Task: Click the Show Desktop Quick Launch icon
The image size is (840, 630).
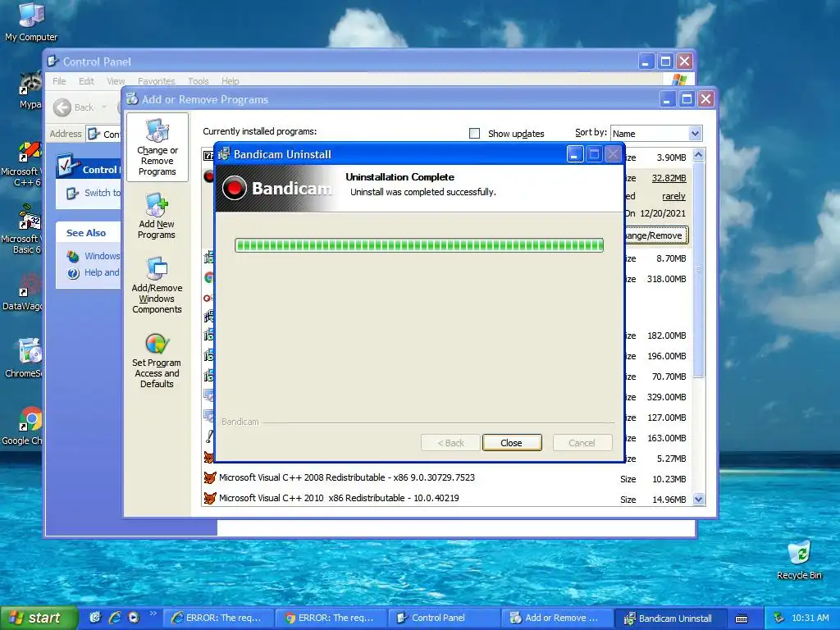Action: point(95,618)
